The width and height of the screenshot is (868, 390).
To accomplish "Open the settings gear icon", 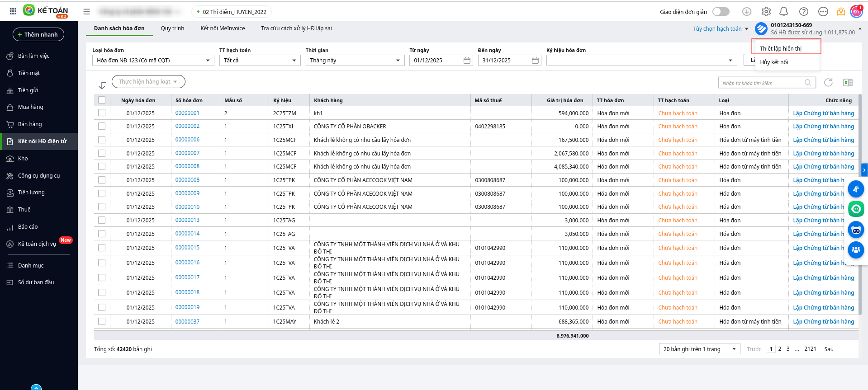I will (x=766, y=12).
